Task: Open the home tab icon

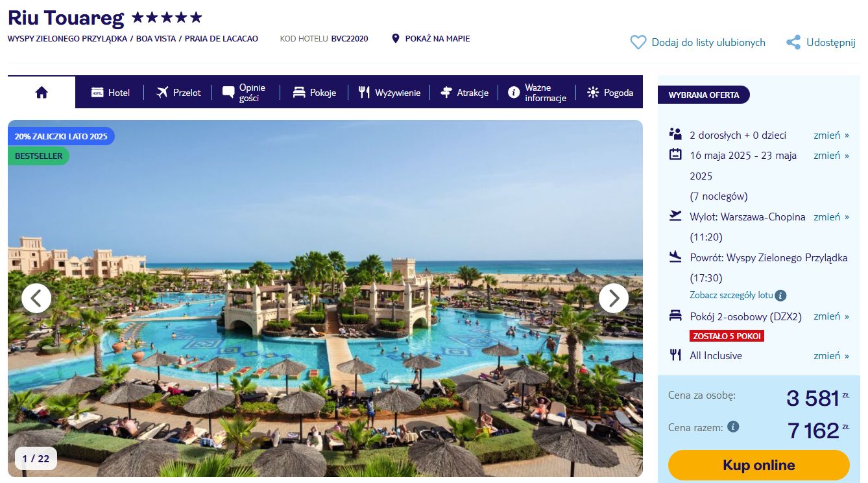Action: click(42, 92)
